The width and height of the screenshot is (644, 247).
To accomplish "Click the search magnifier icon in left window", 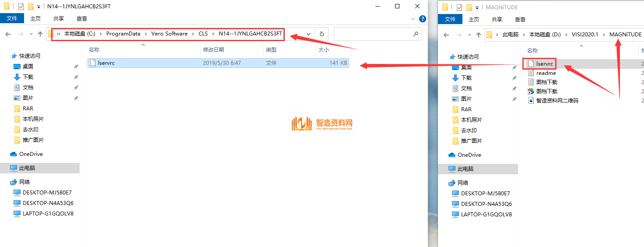I will pos(416,34).
